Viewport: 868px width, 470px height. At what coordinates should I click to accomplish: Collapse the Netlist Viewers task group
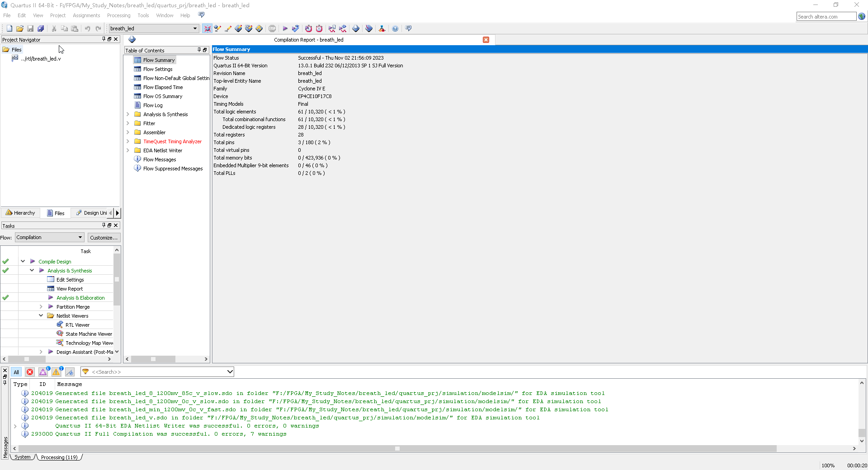(41, 316)
